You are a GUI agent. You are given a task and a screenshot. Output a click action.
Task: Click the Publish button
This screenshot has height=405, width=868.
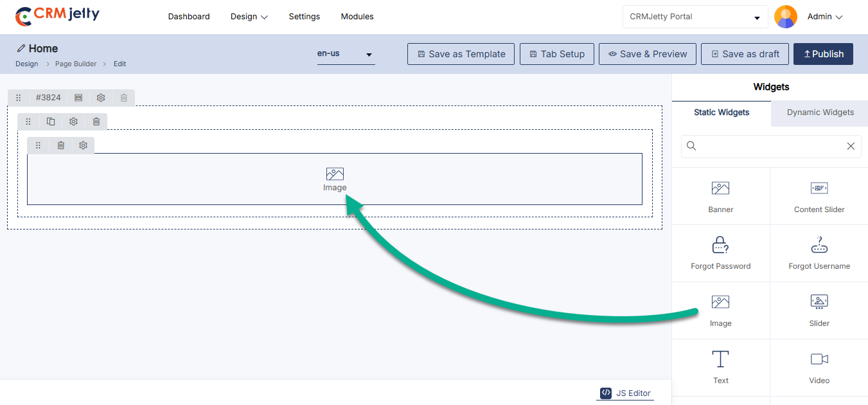[823, 54]
